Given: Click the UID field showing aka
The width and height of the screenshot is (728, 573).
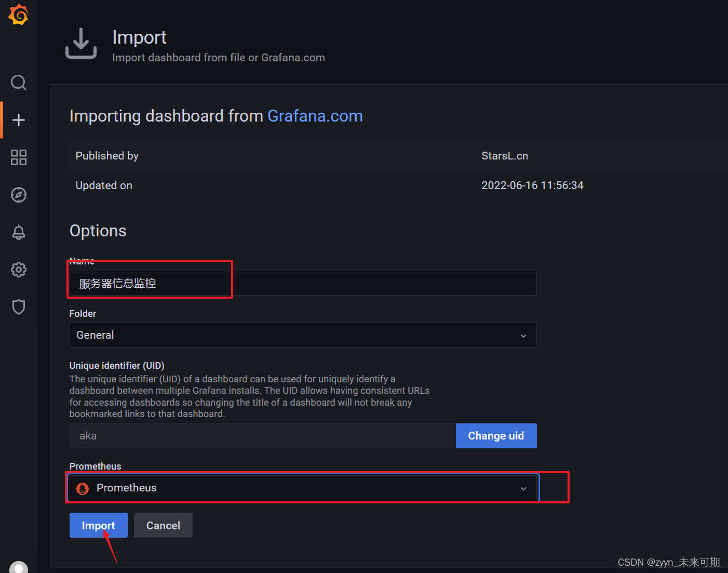Looking at the screenshot, I should pyautogui.click(x=262, y=436).
